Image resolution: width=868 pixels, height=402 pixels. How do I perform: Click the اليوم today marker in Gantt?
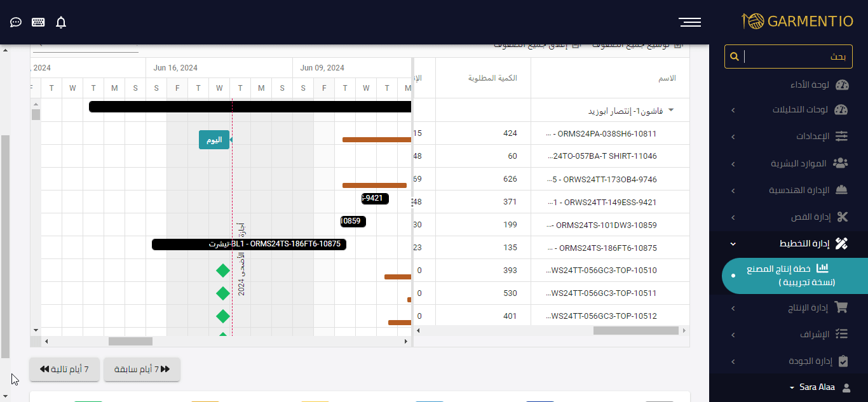[214, 140]
